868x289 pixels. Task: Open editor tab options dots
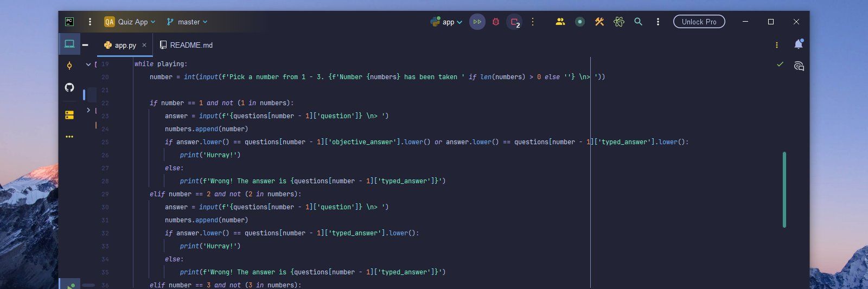click(x=777, y=45)
